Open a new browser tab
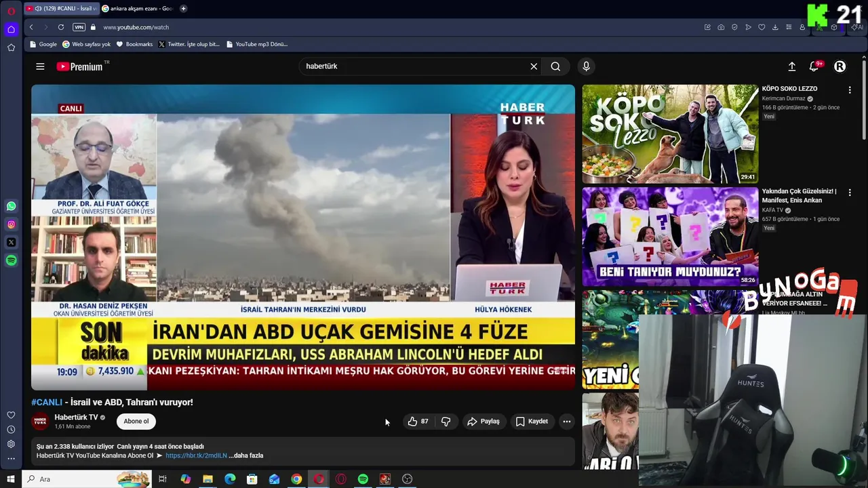The image size is (868, 488). (183, 9)
